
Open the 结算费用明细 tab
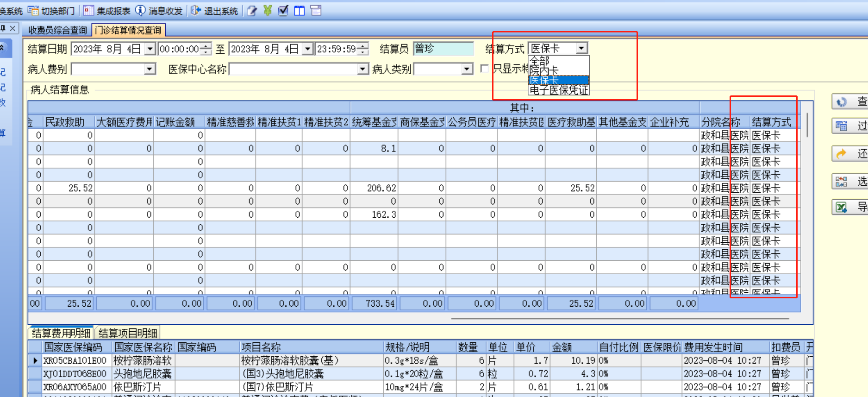point(61,333)
